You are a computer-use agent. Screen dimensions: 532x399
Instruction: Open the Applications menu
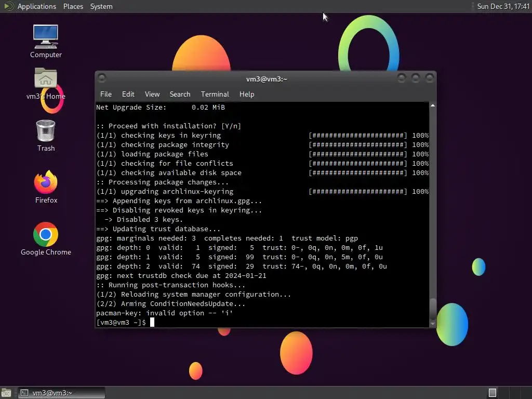click(37, 6)
